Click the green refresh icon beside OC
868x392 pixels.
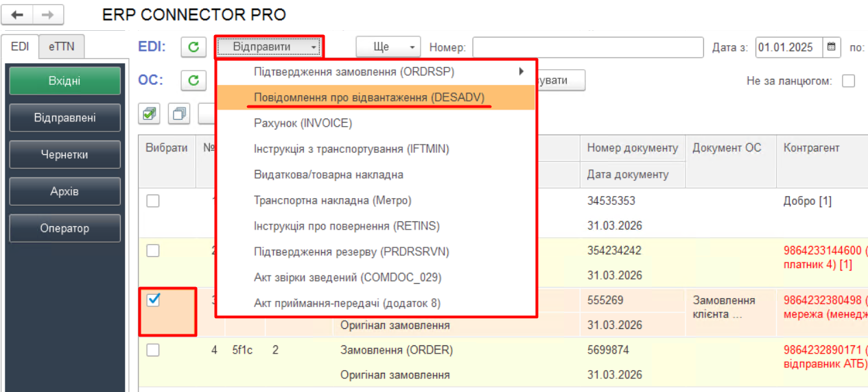pyautogui.click(x=193, y=80)
